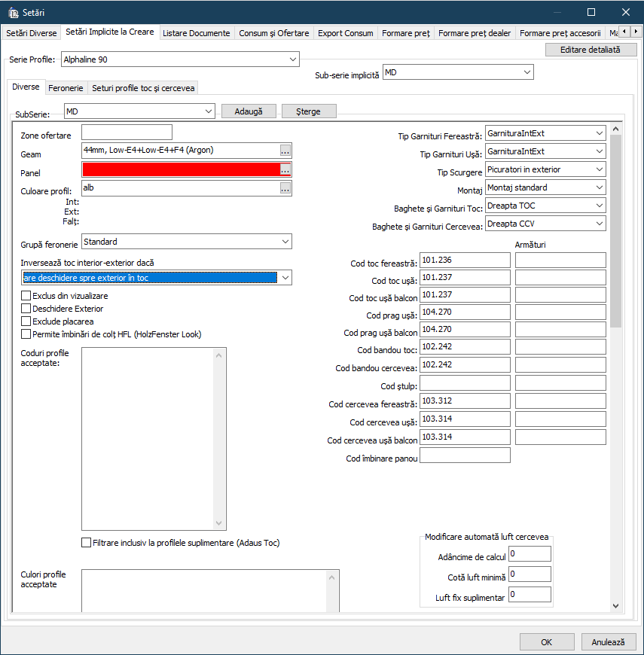
Task: Click the red Panel color field
Action: [180, 170]
